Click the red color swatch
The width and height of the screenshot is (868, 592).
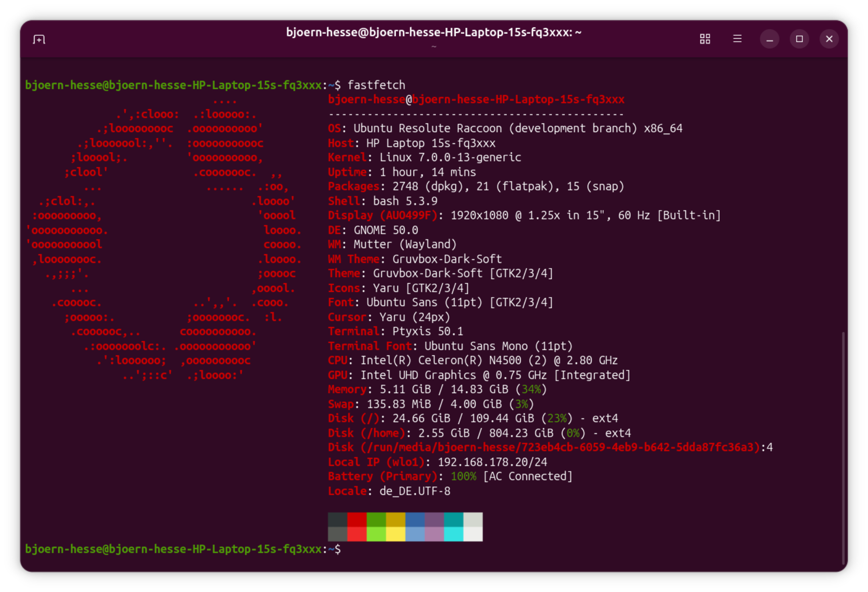(x=357, y=520)
